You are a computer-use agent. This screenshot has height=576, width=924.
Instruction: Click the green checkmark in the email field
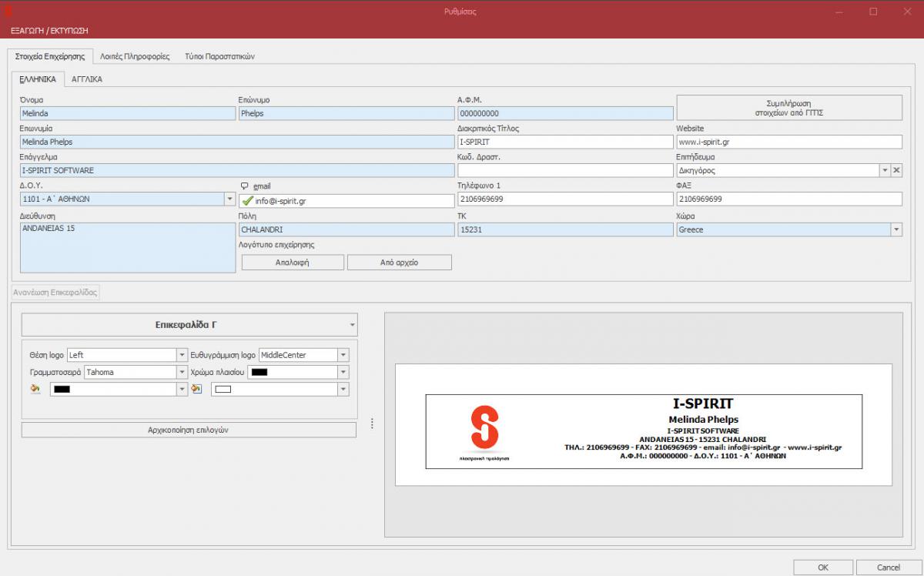click(247, 200)
